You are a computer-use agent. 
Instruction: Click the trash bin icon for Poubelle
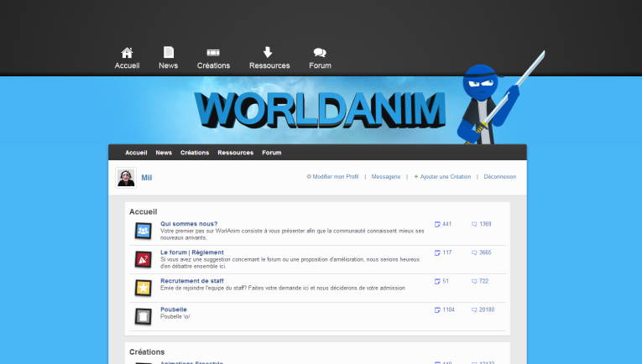point(144,316)
